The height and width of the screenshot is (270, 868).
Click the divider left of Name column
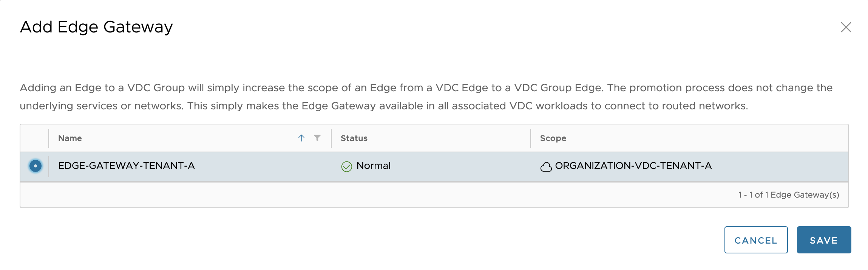(x=49, y=138)
